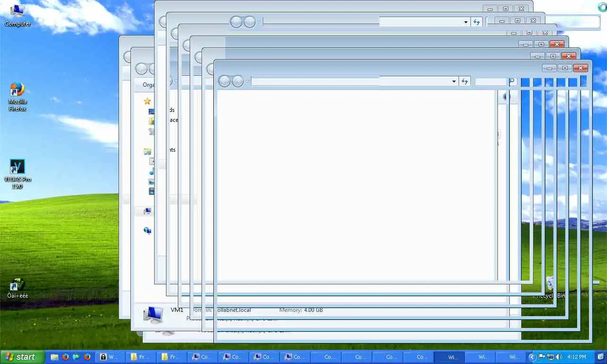Select the Desktop icon under Favorites
Screen dimensions: 607x364
151,112
